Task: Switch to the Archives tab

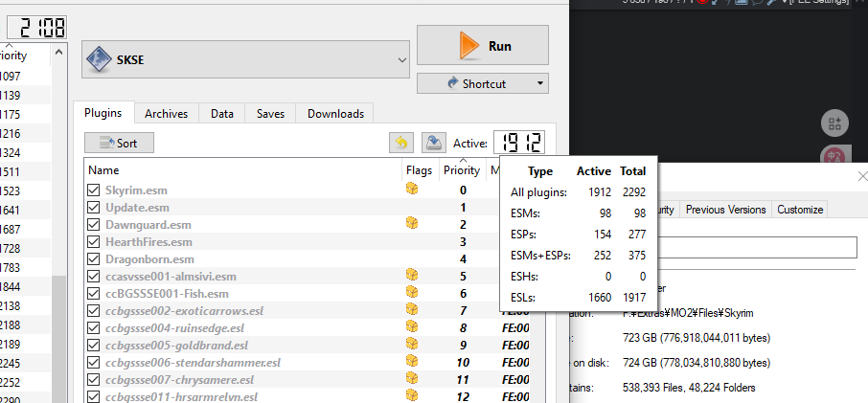Action: click(x=166, y=114)
